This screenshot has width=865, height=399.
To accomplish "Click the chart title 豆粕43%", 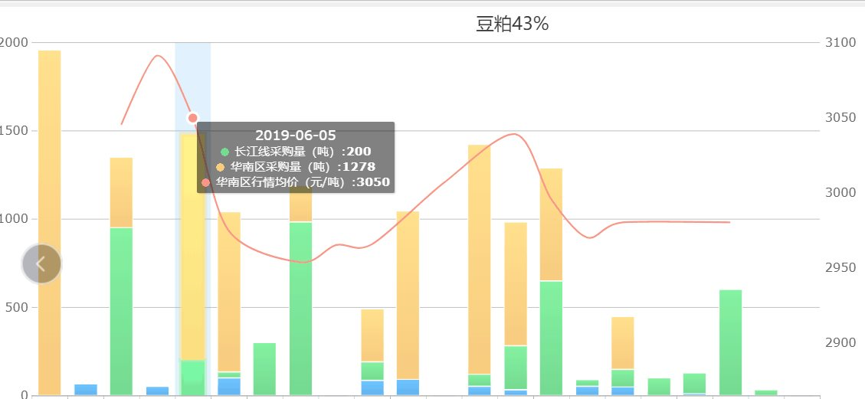I will 512,24.
